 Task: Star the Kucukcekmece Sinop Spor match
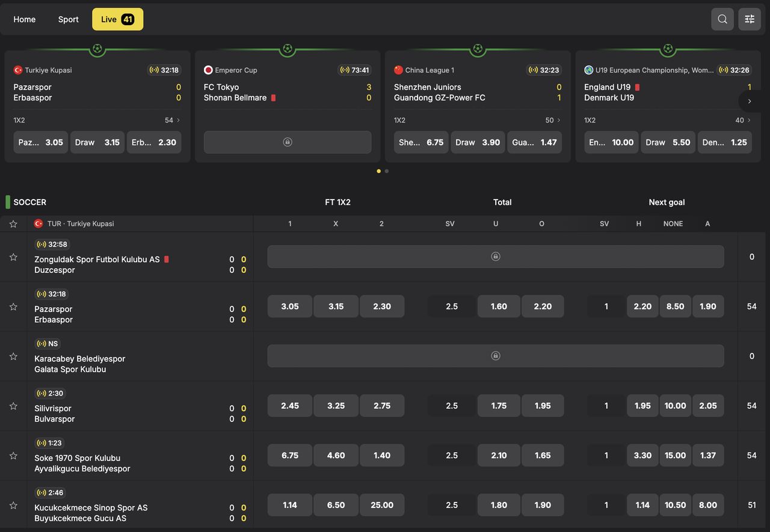click(13, 506)
